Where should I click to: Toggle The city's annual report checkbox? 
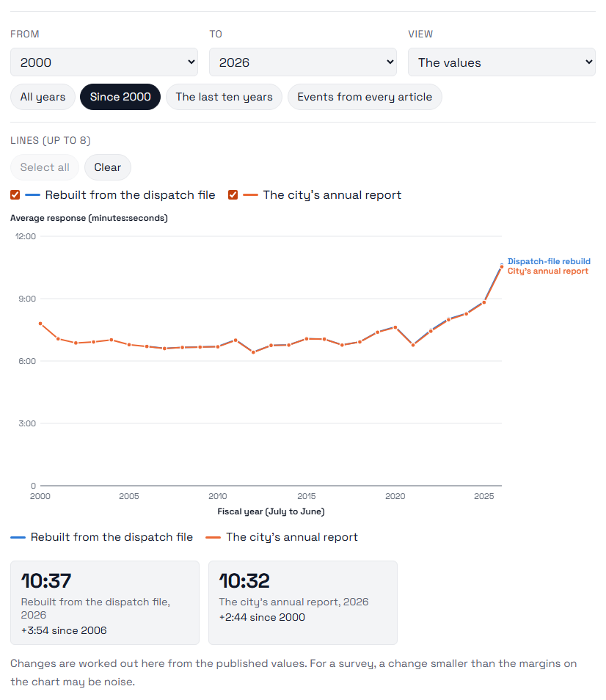(x=233, y=195)
